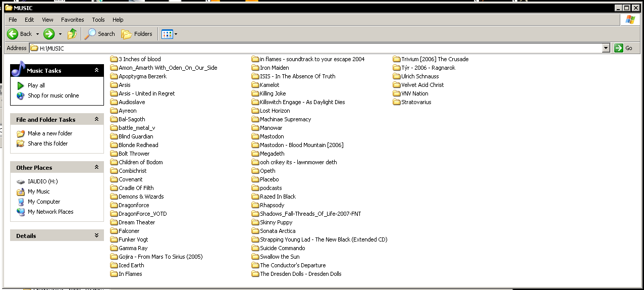The image size is (644, 290).
Task: Click the My Music folder icon
Action: (x=21, y=191)
